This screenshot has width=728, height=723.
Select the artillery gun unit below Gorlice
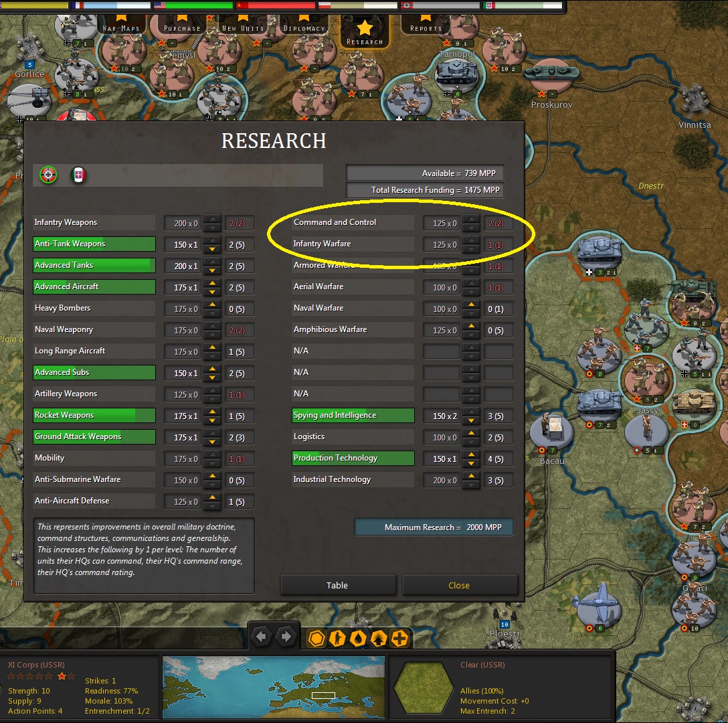click(29, 100)
